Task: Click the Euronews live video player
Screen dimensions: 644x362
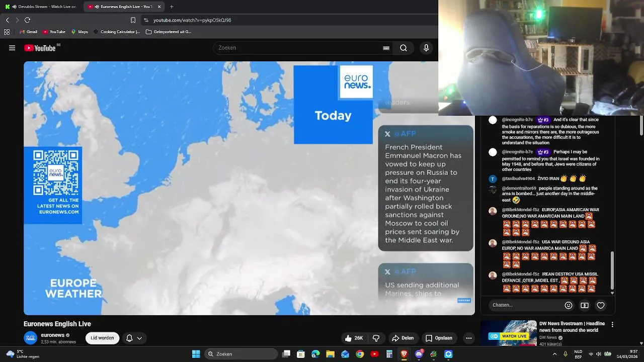Action: 249,188
